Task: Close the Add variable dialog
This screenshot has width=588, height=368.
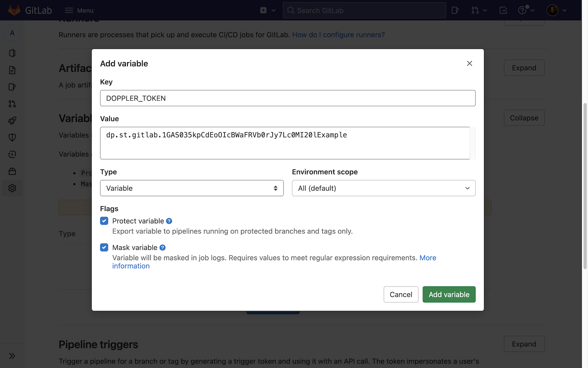Action: coord(469,63)
